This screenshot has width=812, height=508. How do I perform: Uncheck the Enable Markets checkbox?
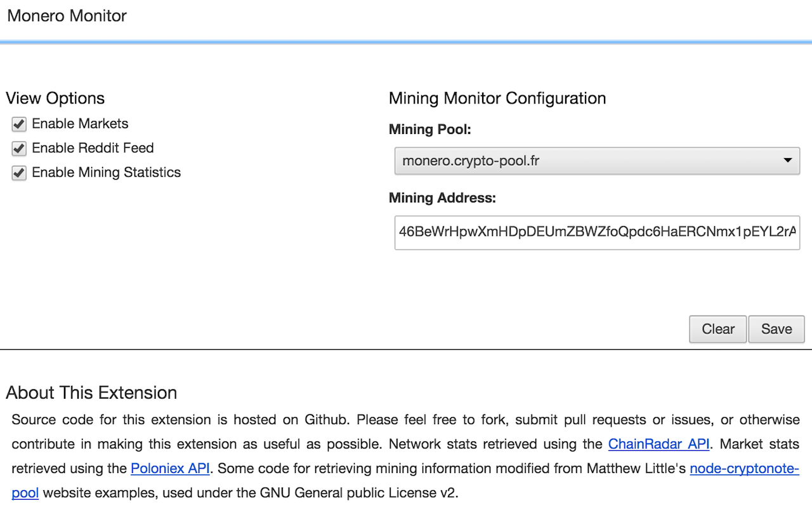19,124
